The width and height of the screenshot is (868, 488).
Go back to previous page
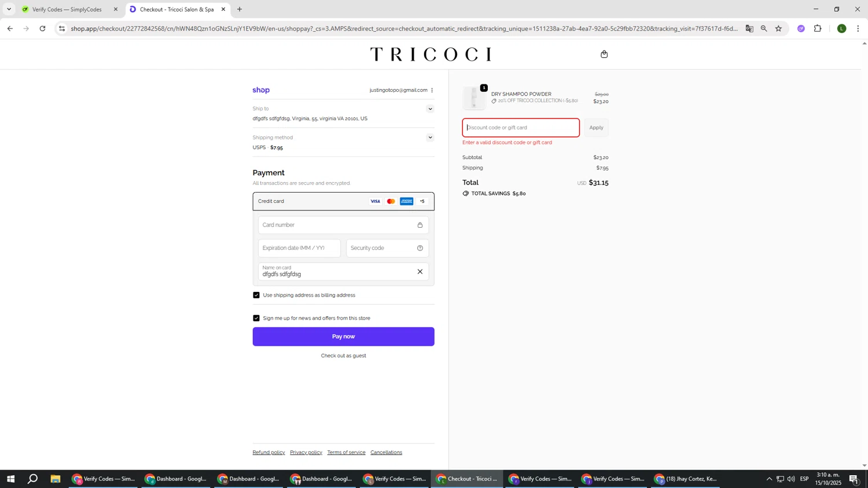(10, 28)
